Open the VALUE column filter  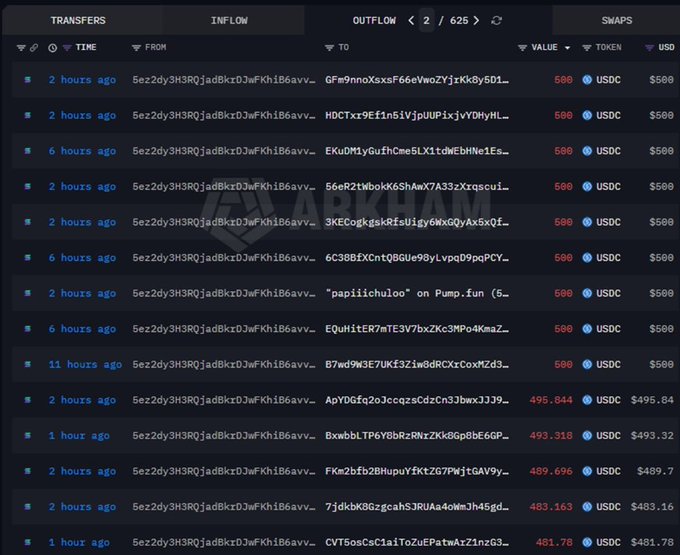click(523, 48)
